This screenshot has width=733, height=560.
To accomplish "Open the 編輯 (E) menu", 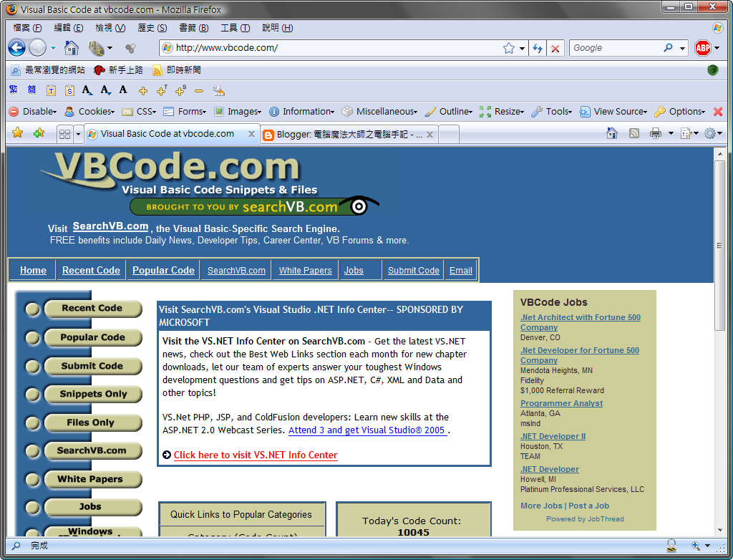I will 68,28.
